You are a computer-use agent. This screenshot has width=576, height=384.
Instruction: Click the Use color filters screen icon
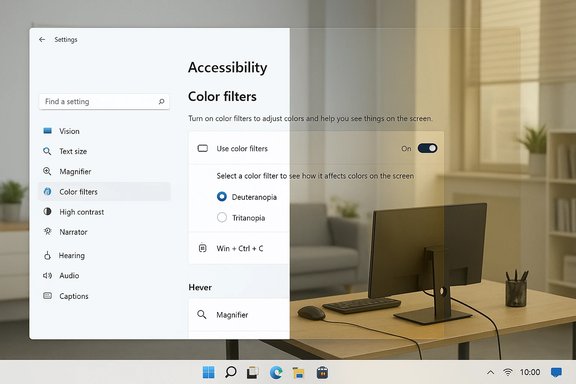pyautogui.click(x=203, y=148)
